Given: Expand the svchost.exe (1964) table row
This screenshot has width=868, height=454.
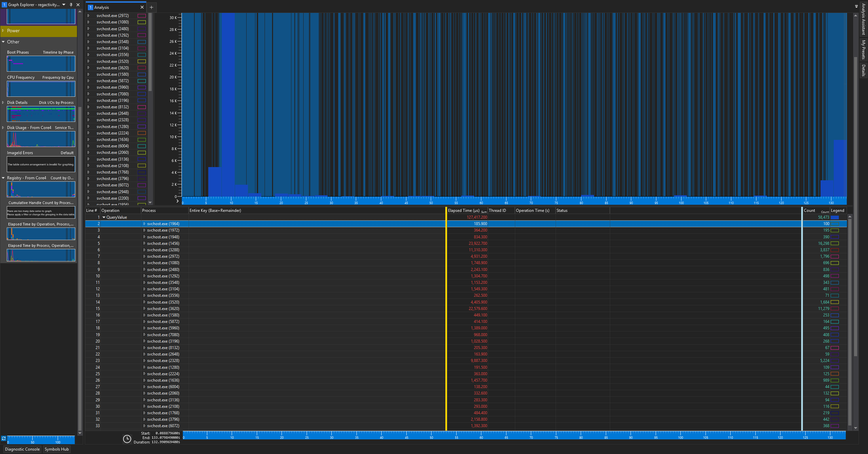Looking at the screenshot, I should [x=144, y=224].
